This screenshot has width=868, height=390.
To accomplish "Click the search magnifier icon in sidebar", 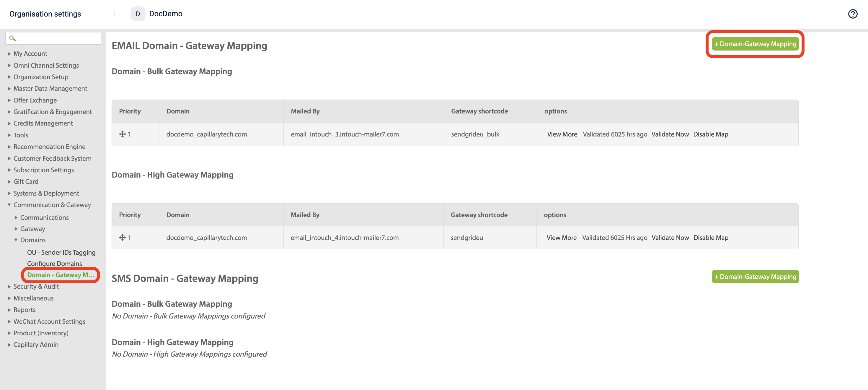I will 12,38.
